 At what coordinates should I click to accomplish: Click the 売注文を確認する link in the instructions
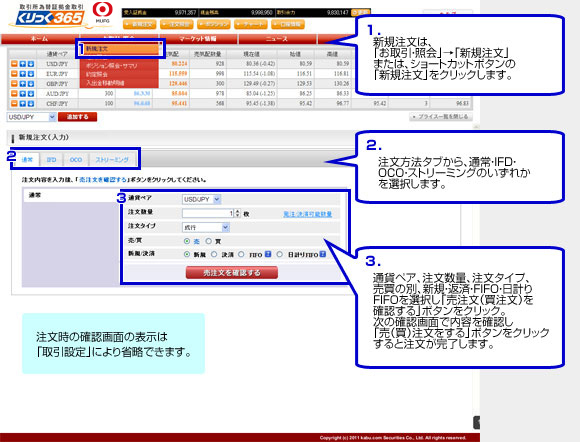pos(102,179)
